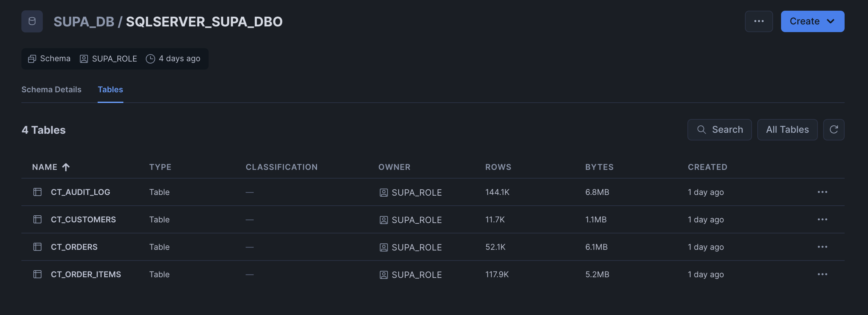Open the schema more options ellipsis button
868x315 pixels.
[x=758, y=21]
